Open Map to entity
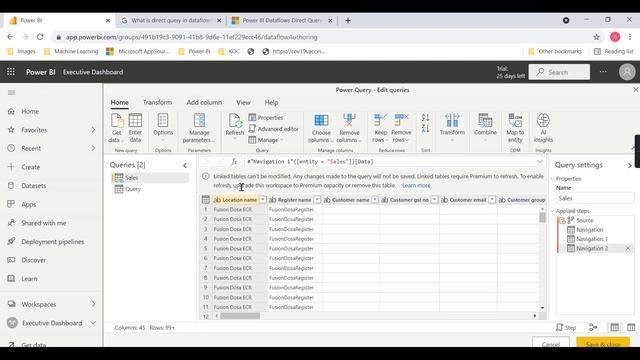This screenshot has height=360, width=640. pos(515,128)
